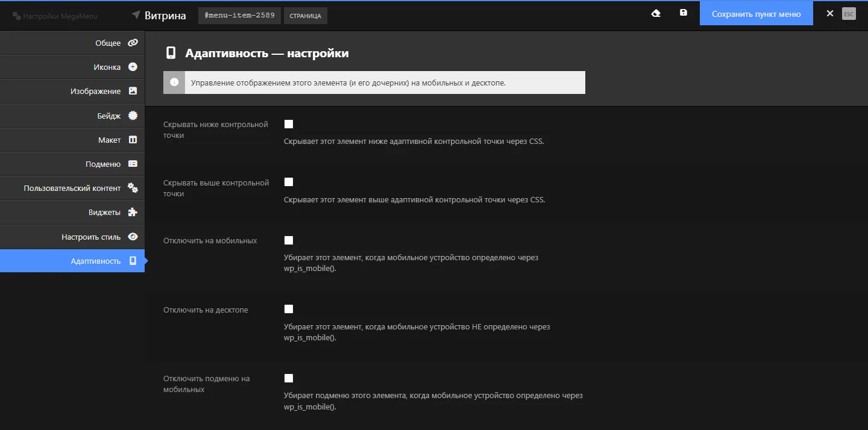The height and width of the screenshot is (430, 868).
Task: Open Настройки MegaMenu in the top bar
Action: [55, 16]
